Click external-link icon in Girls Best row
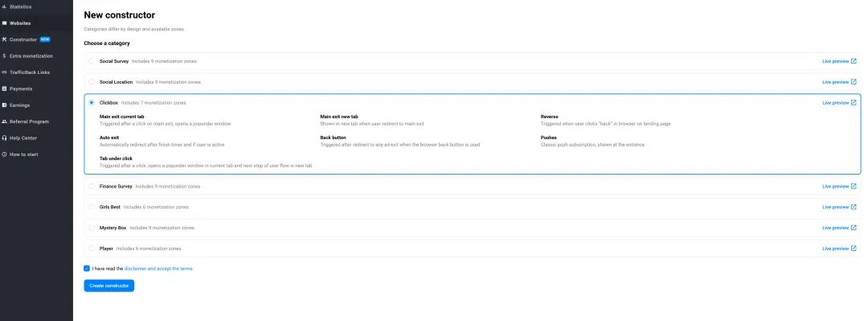 pos(854,207)
